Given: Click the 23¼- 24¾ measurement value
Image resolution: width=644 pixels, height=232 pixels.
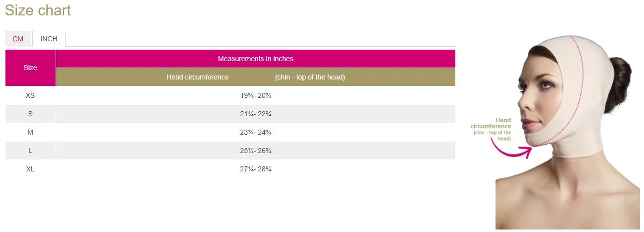Looking at the screenshot, I should click(x=256, y=132).
